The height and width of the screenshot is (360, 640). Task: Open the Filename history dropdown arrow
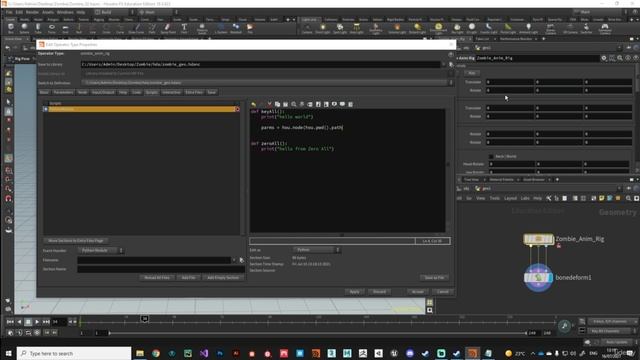coord(234,260)
